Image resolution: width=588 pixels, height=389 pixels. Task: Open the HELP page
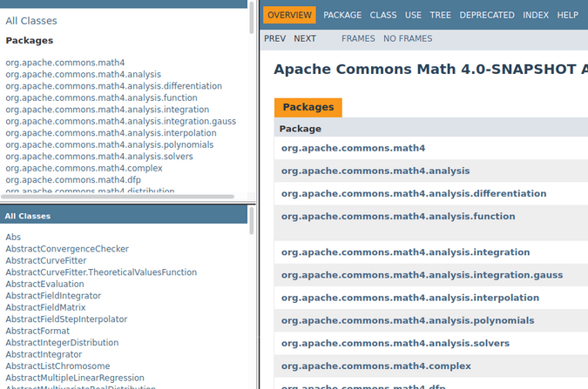point(567,16)
